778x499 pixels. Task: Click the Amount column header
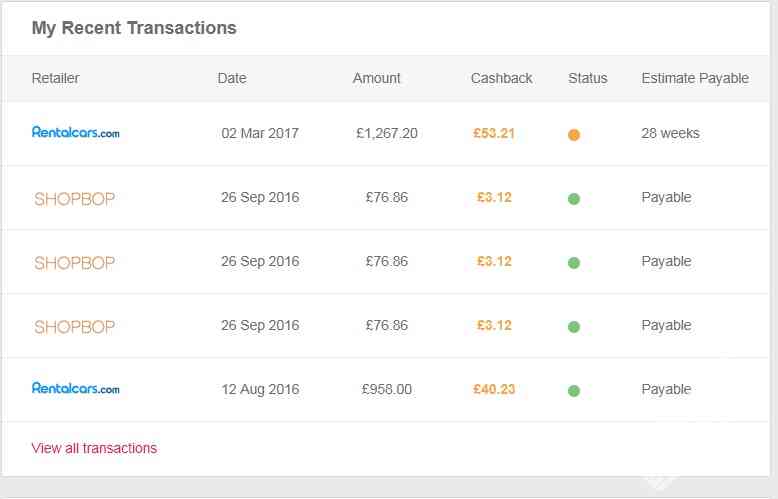click(x=377, y=78)
